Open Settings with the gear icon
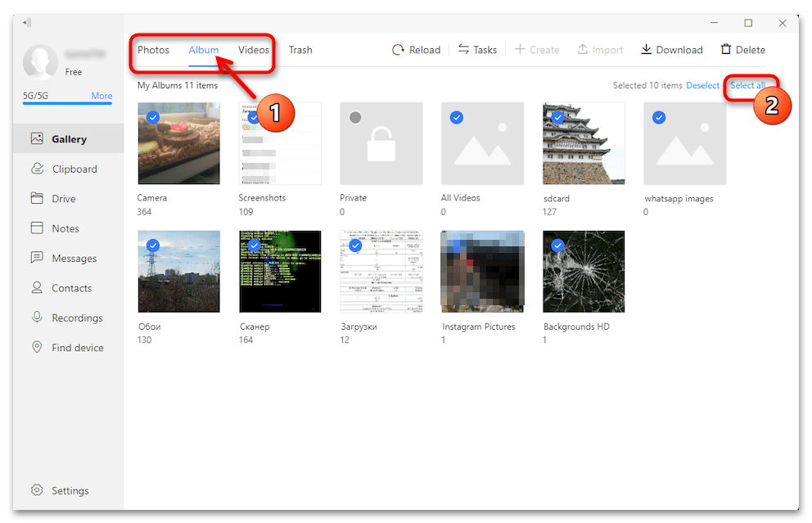Screen dimensions: 812x523 pos(37,489)
